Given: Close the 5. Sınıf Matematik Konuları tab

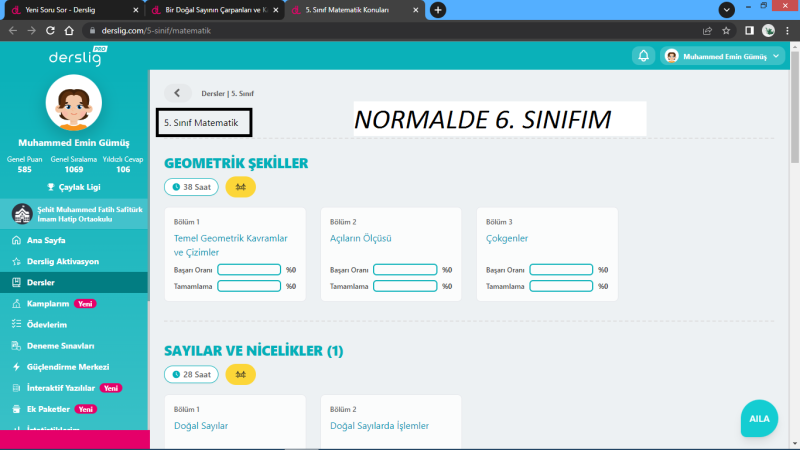Looking at the screenshot, I should pos(415,10).
